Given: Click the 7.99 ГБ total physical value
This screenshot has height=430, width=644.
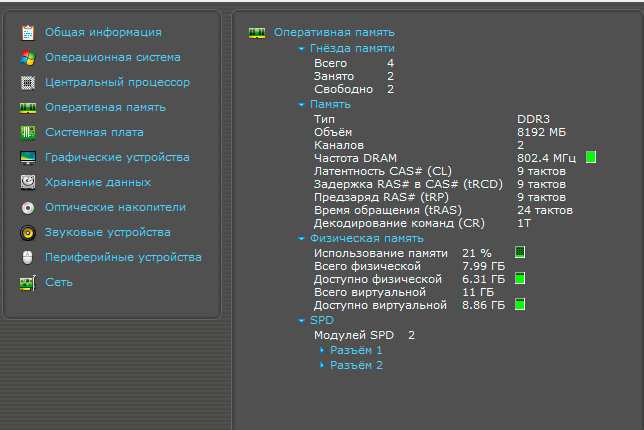Looking at the screenshot, I should (483, 267).
